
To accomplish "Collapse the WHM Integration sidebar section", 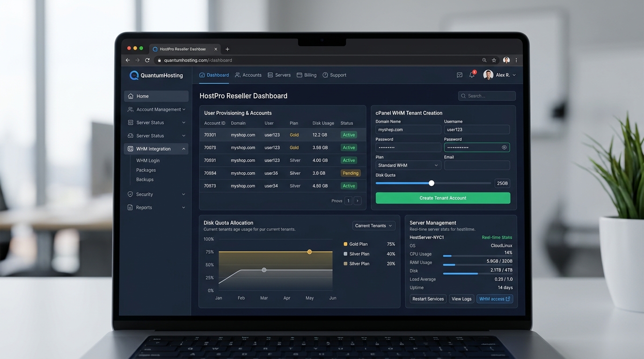I will pyautogui.click(x=156, y=149).
